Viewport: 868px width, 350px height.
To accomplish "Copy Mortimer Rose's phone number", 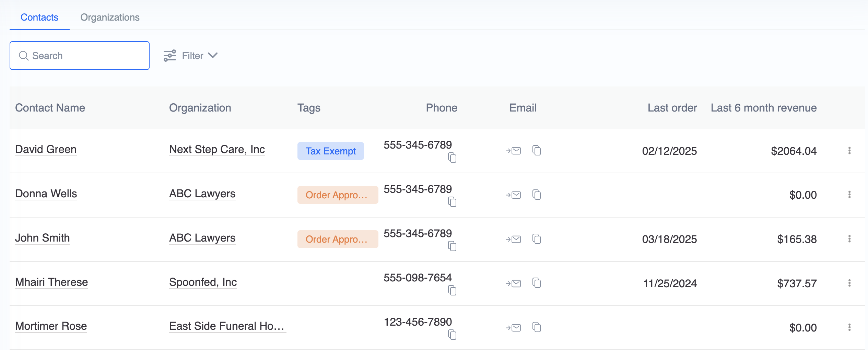I will pyautogui.click(x=452, y=335).
